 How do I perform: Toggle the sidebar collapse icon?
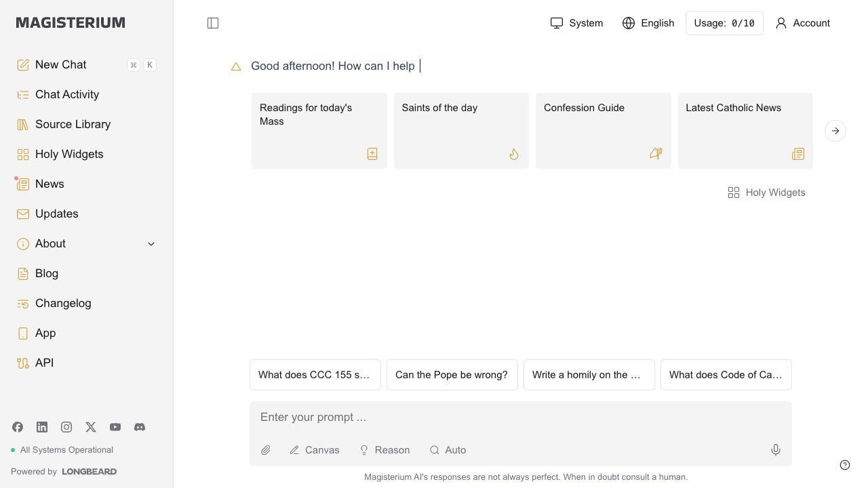coord(213,23)
